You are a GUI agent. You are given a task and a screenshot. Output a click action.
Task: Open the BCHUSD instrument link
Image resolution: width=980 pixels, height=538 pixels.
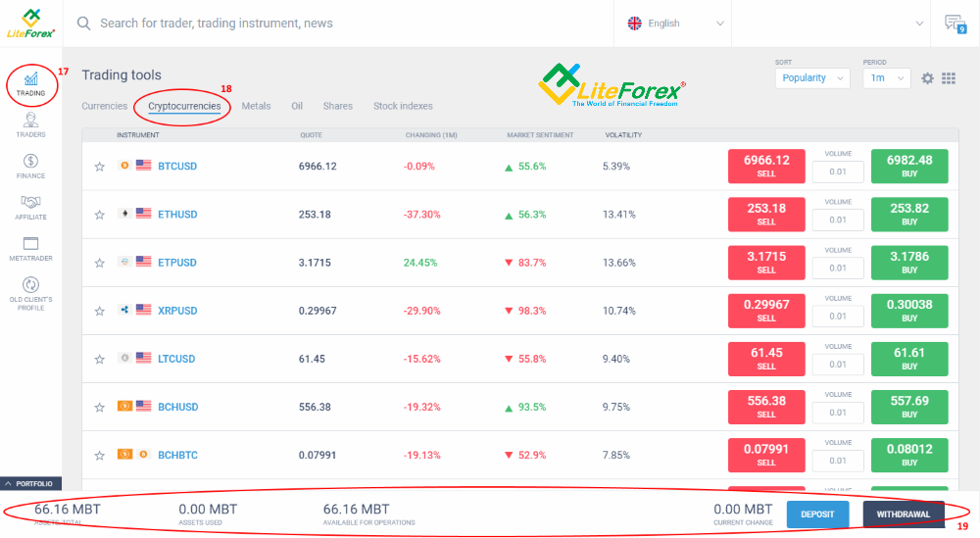click(x=178, y=407)
